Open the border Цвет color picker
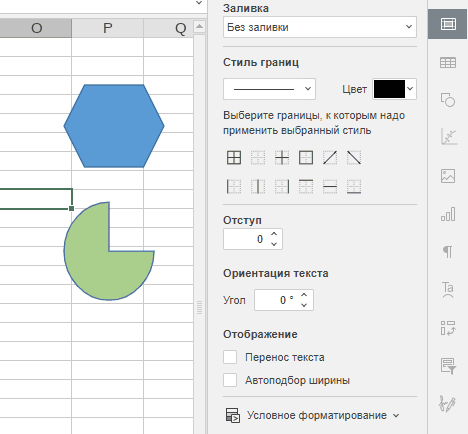 click(394, 89)
